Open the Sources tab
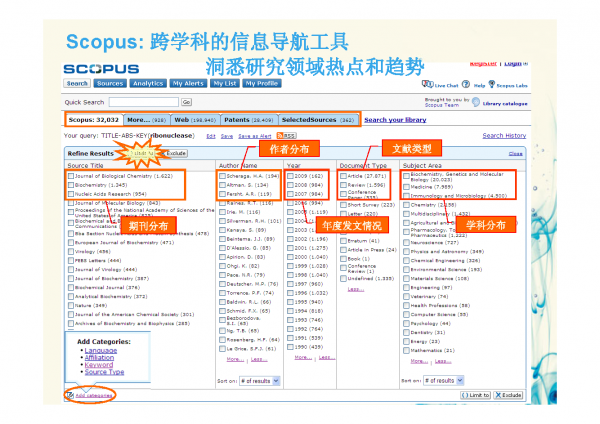 pos(110,83)
